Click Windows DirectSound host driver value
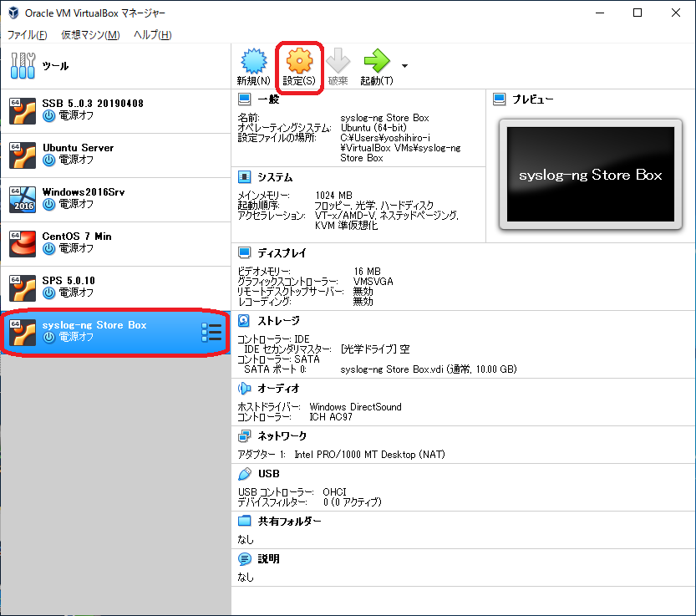696x616 pixels. (x=356, y=407)
